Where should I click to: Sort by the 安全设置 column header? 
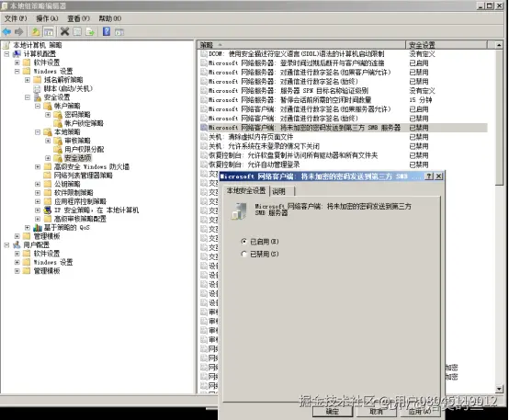point(447,44)
